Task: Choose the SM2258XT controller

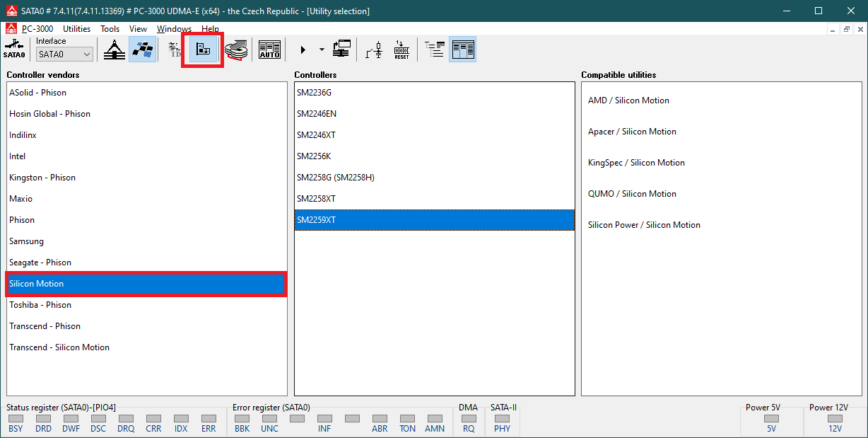Action: pyautogui.click(x=316, y=199)
